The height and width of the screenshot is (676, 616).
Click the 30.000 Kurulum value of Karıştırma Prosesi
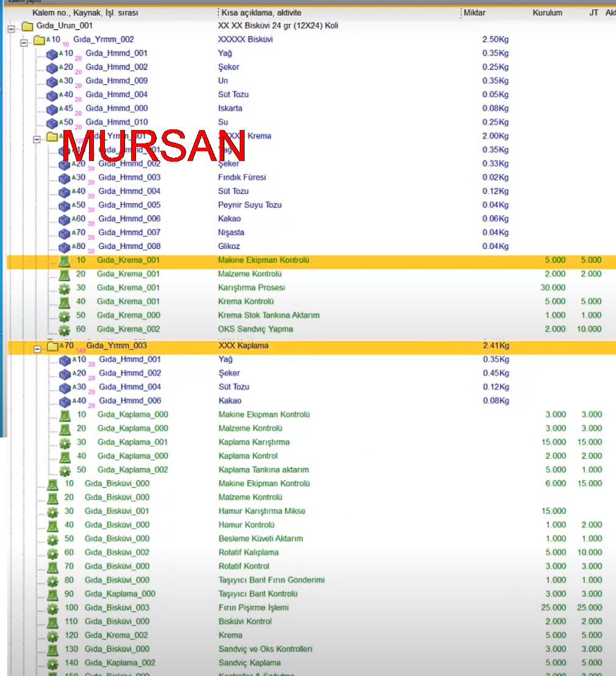(553, 287)
